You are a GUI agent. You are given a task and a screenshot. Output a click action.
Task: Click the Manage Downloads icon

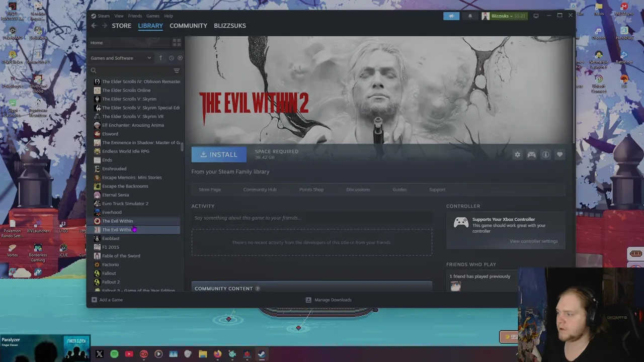point(308,300)
